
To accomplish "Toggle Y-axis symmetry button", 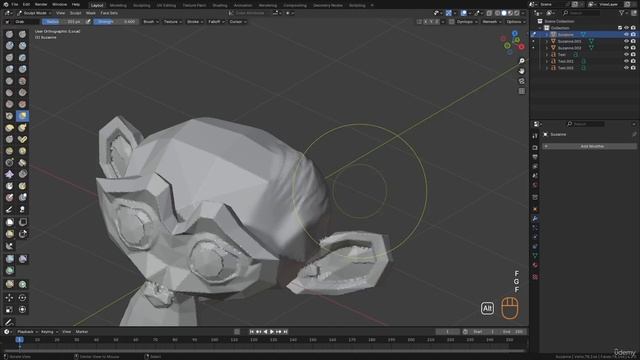I will [431, 22].
